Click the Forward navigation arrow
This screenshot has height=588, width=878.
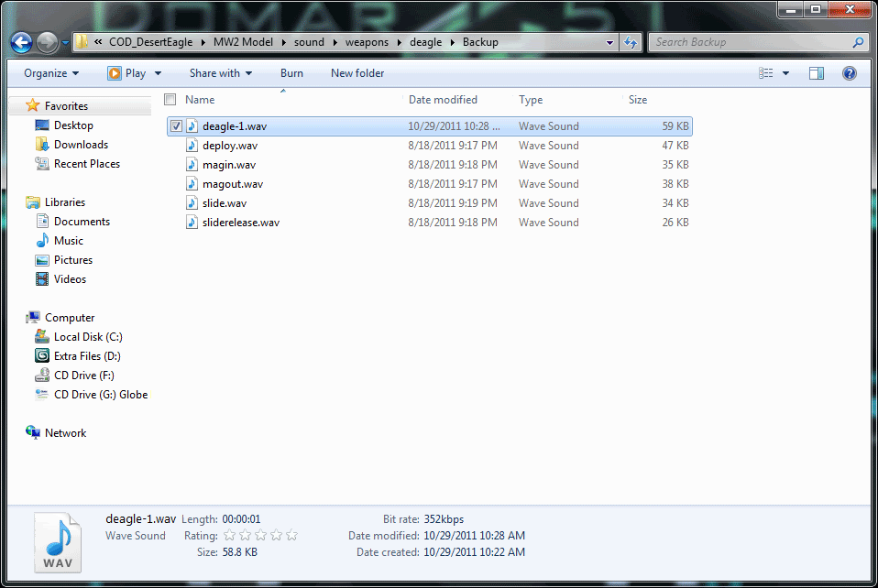47,42
